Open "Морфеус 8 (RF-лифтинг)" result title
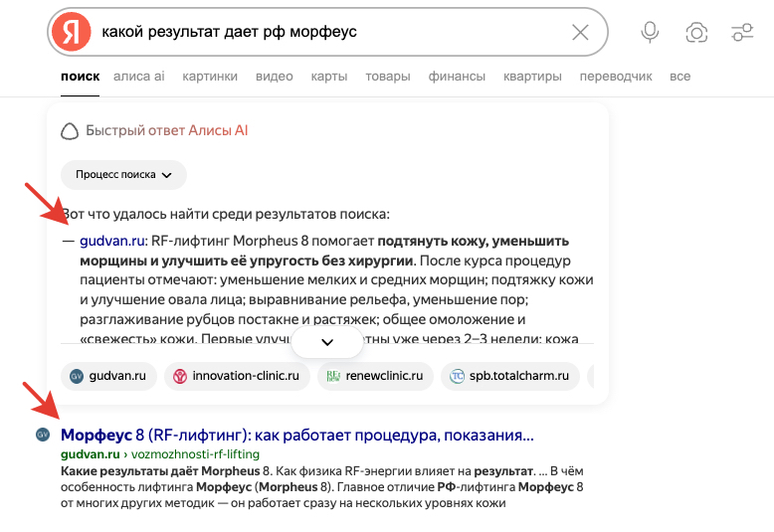Screen dimensions: 774x532 coord(297,435)
